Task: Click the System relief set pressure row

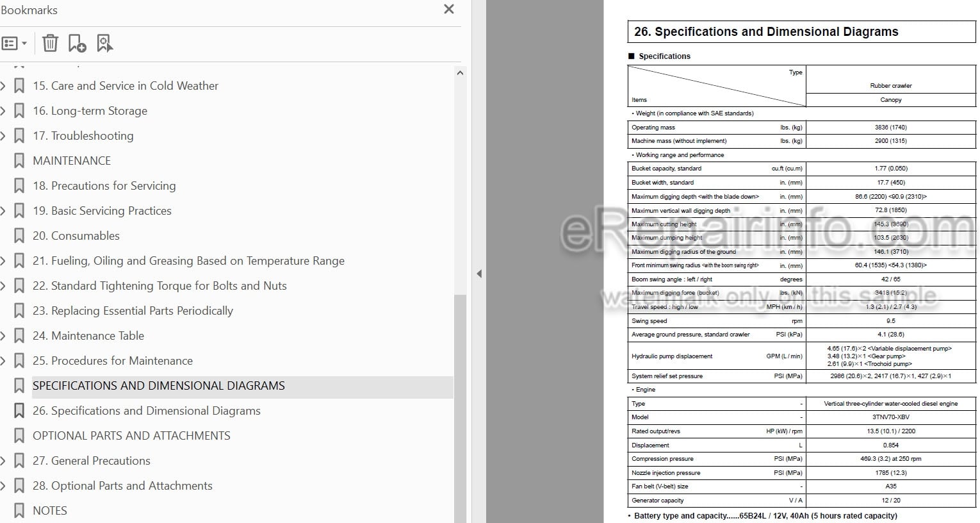Action: (x=801, y=376)
